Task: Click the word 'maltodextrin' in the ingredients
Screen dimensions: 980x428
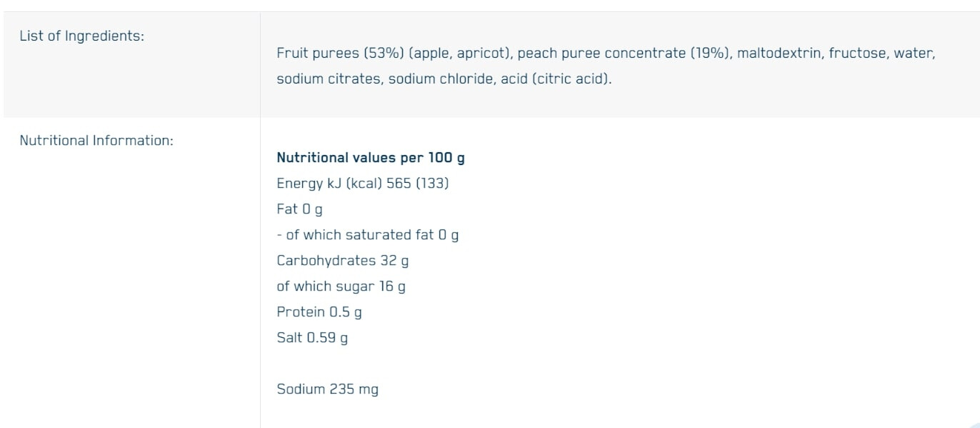Action: [x=779, y=54]
